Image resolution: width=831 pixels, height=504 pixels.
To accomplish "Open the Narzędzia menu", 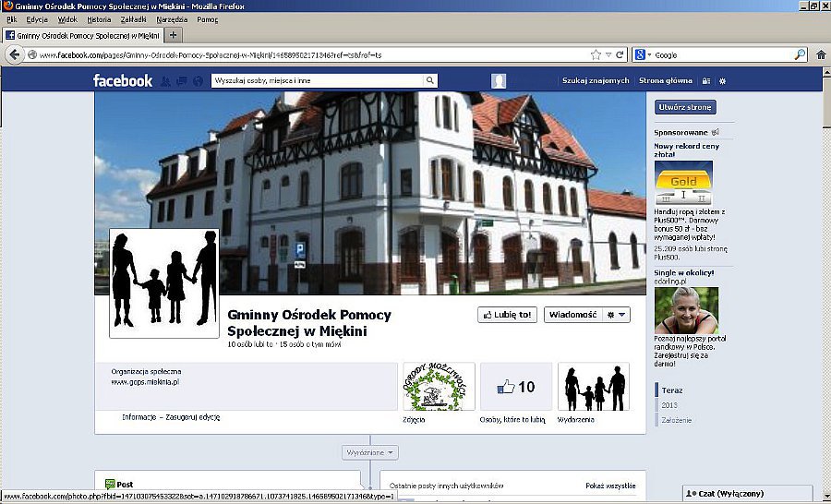I will click(172, 19).
